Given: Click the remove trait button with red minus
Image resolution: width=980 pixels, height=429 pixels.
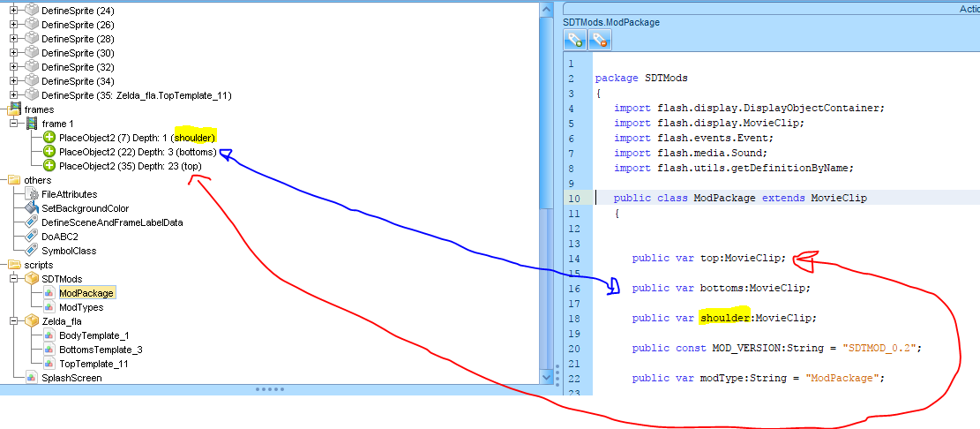Looking at the screenshot, I should [x=600, y=40].
